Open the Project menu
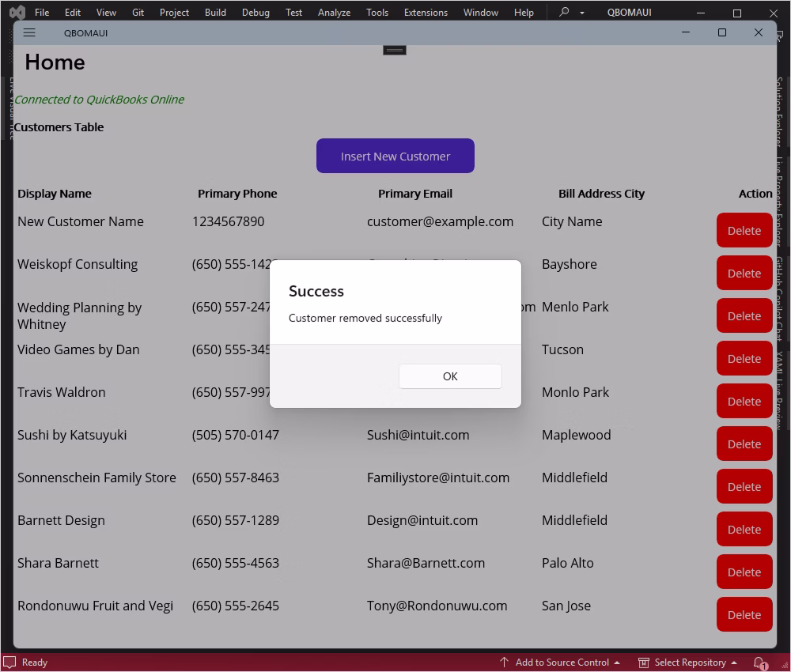The height and width of the screenshot is (672, 791). (174, 12)
